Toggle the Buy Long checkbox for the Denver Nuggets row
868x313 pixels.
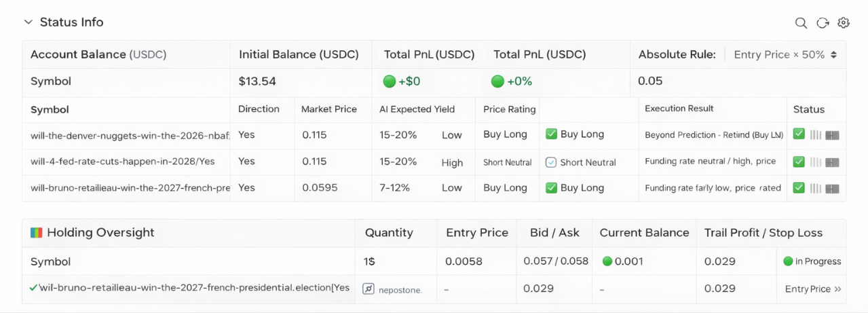click(551, 134)
